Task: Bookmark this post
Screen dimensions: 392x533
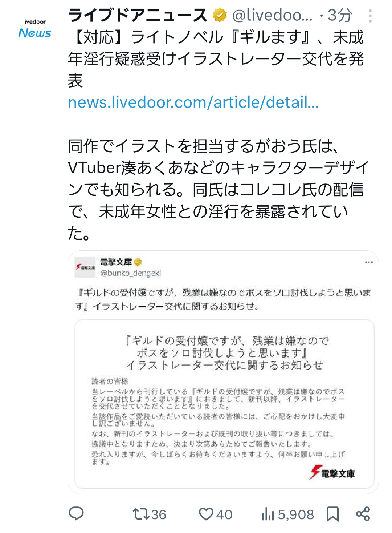Action: 333,514
